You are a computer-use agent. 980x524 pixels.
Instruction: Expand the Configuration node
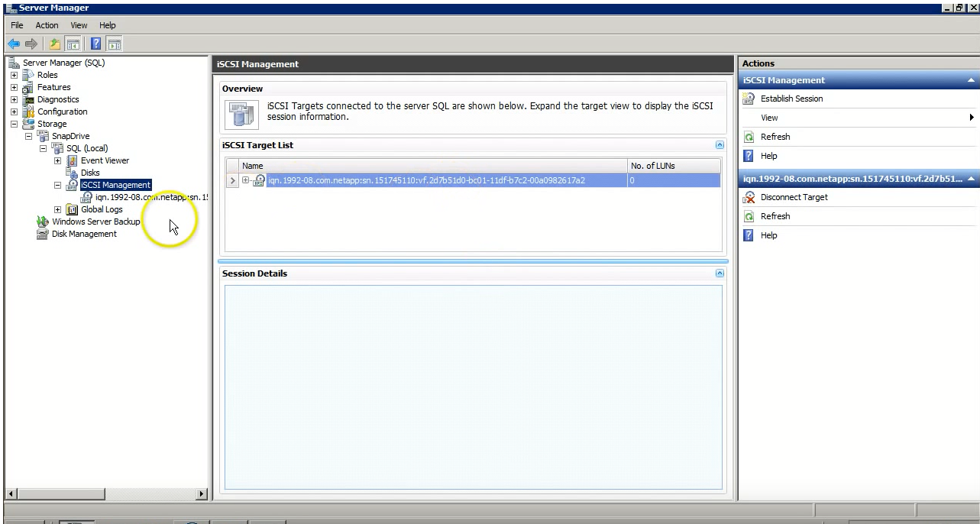pyautogui.click(x=14, y=112)
